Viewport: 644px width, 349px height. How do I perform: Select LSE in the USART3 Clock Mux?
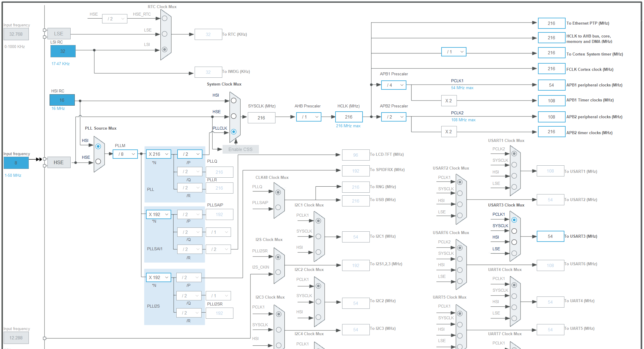(514, 253)
